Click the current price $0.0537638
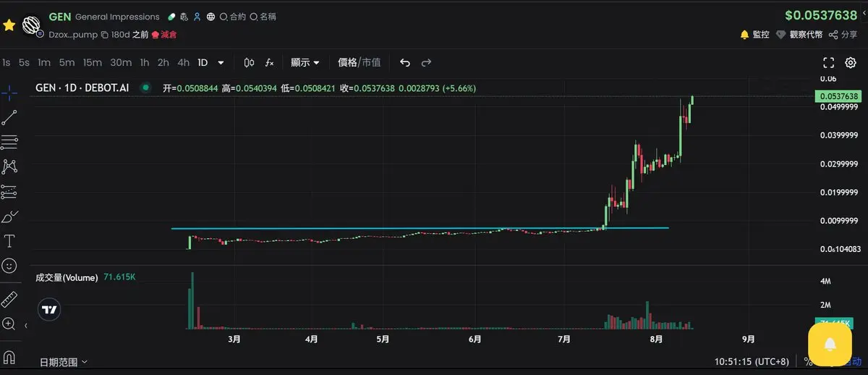This screenshot has width=868, height=375. 822,15
